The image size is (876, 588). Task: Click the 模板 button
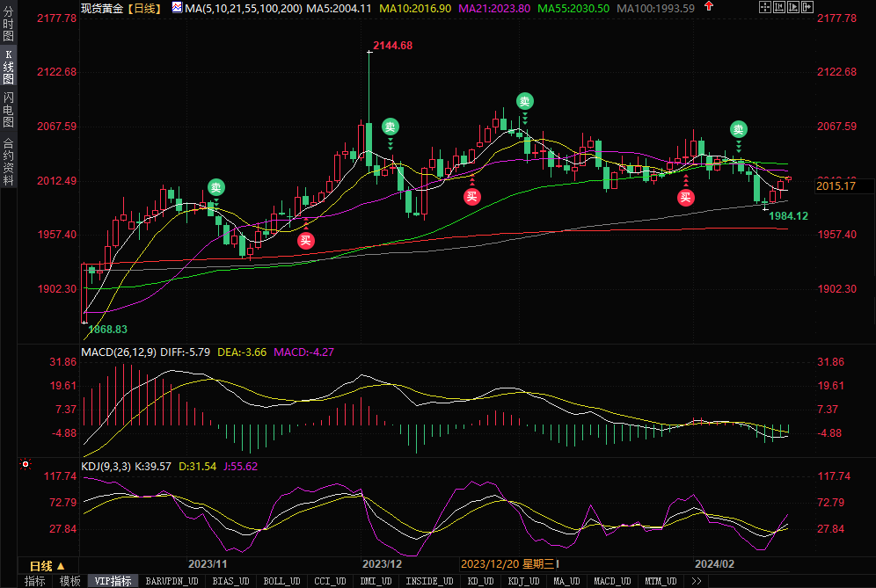[x=69, y=581]
